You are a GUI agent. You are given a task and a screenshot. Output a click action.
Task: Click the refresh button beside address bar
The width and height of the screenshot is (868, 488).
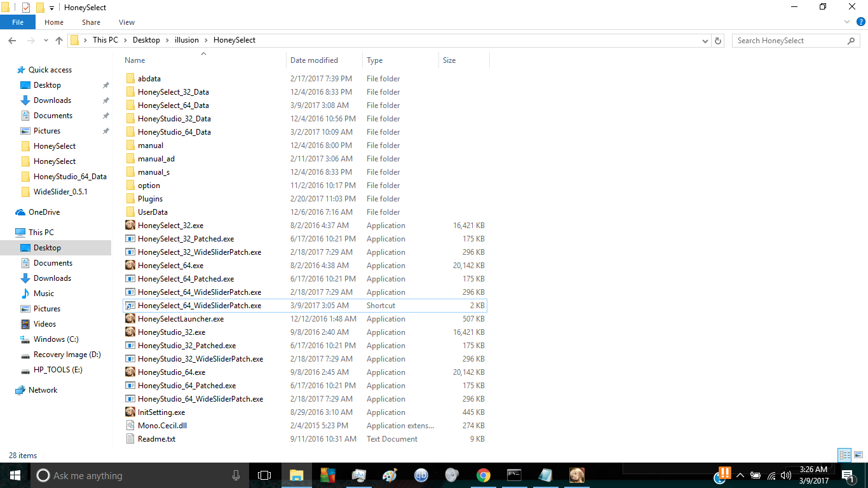(718, 41)
